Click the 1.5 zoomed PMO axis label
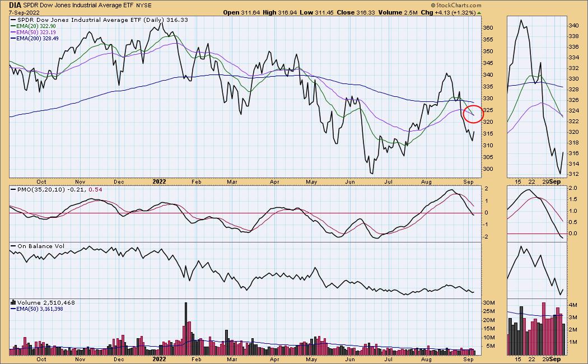Image resolution: width=588 pixels, height=364 pixels. pos(573,199)
